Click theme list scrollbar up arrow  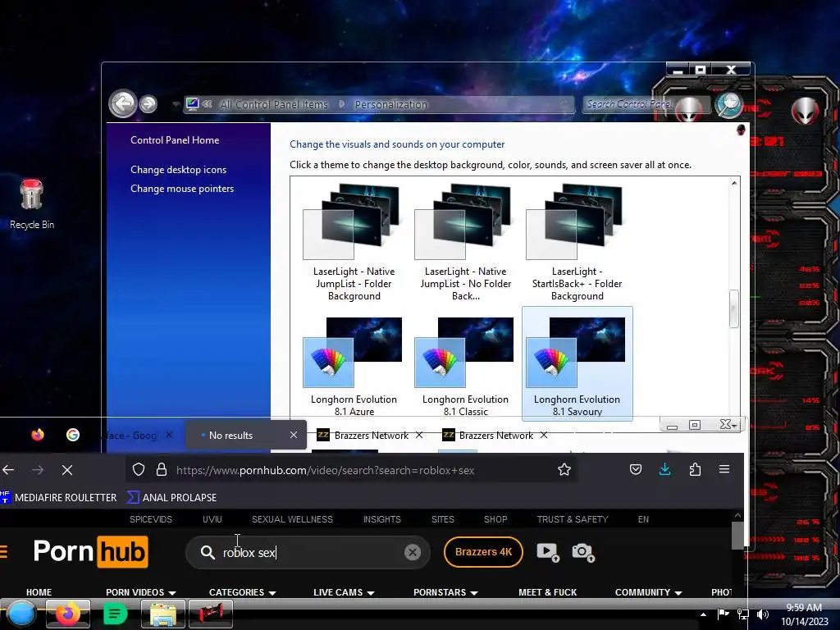(x=734, y=183)
